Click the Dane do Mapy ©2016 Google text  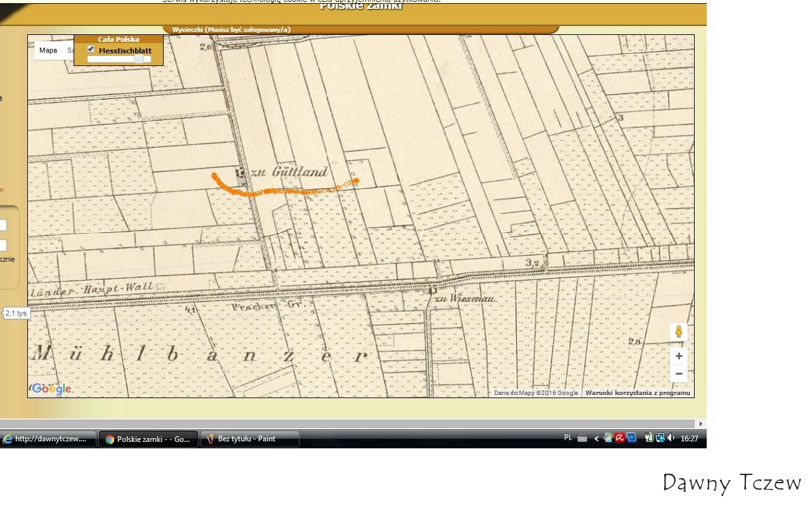click(536, 393)
